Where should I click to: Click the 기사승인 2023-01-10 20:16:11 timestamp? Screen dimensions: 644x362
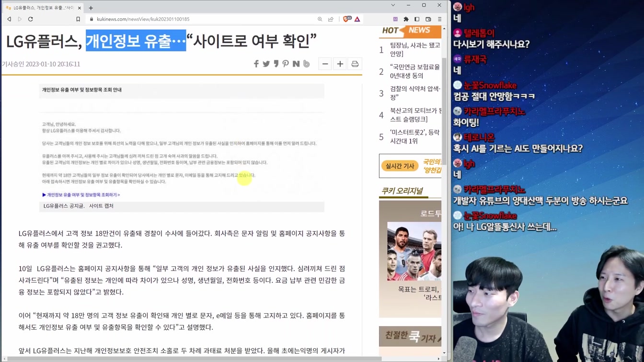click(x=41, y=64)
